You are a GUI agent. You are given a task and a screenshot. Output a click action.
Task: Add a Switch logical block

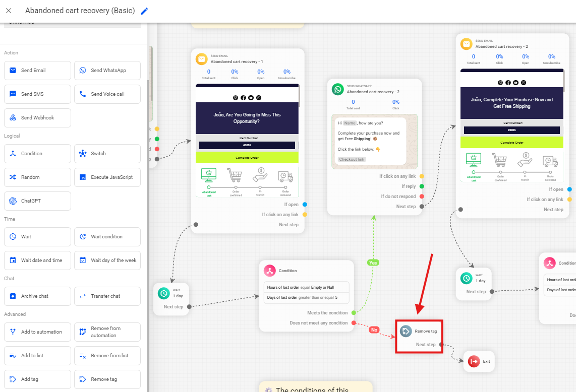click(107, 154)
